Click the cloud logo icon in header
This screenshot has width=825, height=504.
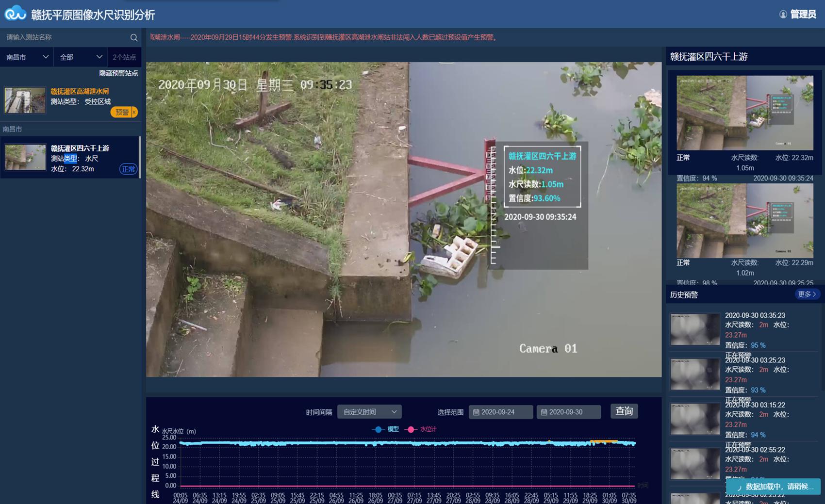(16, 14)
